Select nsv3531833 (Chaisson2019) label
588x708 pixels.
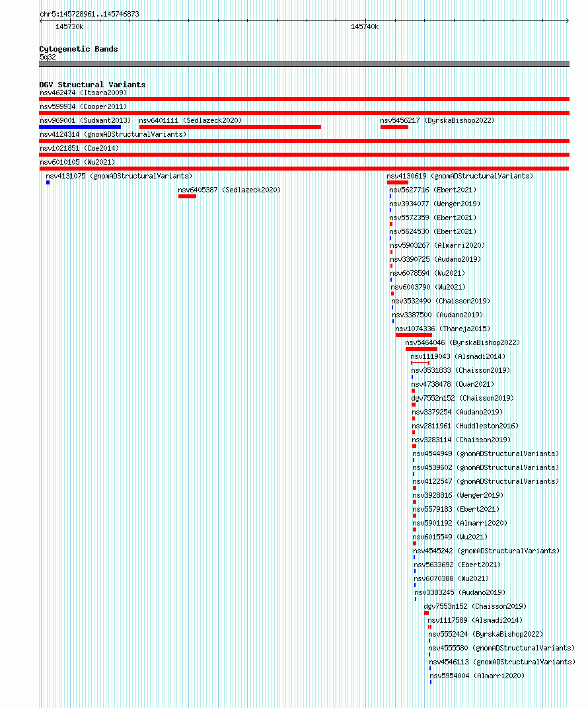[460, 371]
